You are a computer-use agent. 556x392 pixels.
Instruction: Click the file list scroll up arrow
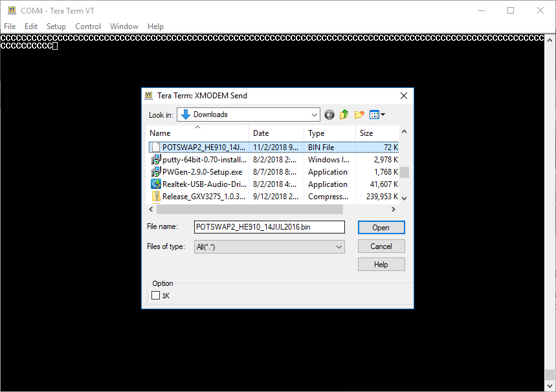405,131
